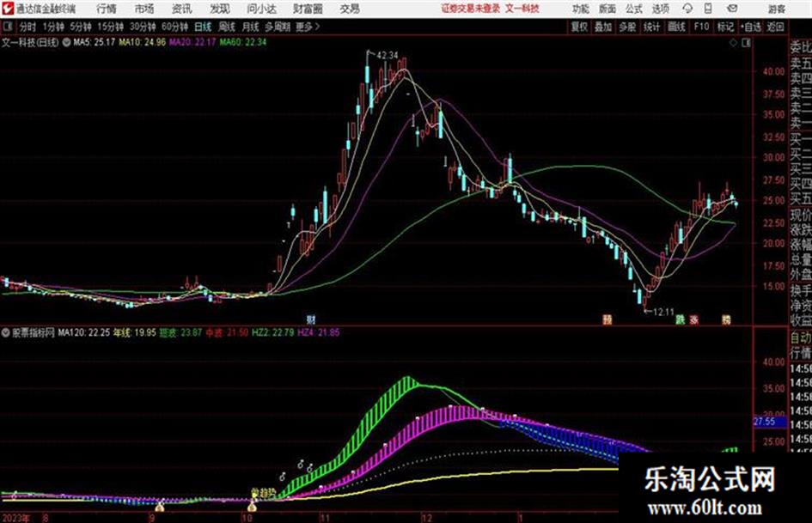Viewport: 812px width, 523px height.
Task: Open the 交易 menu
Action: (350, 9)
